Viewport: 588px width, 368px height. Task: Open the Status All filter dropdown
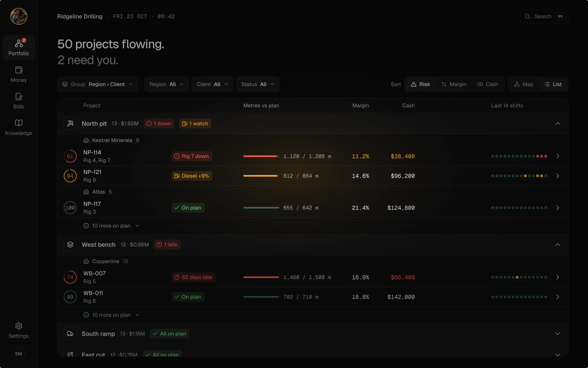tap(258, 84)
